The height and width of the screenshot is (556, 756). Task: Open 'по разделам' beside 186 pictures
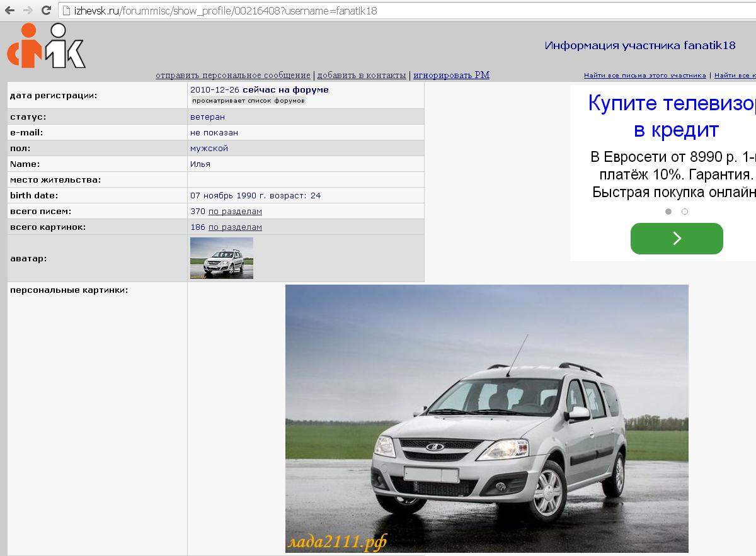235,227
